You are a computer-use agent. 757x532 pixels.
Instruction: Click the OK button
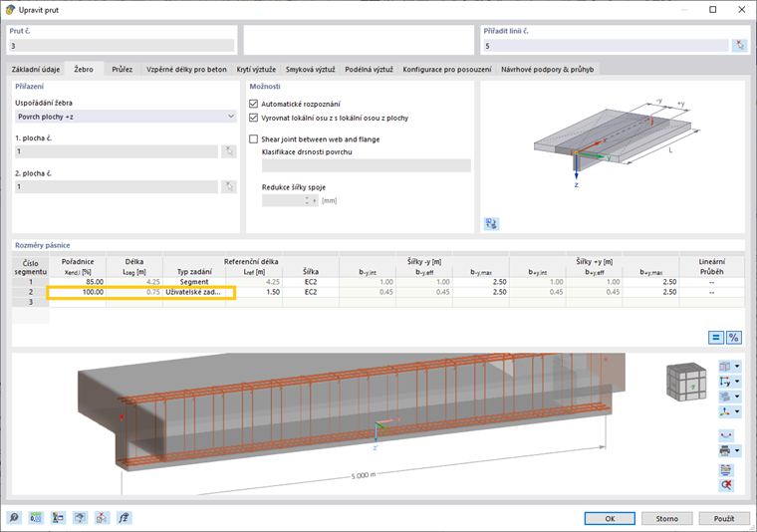pyautogui.click(x=610, y=518)
